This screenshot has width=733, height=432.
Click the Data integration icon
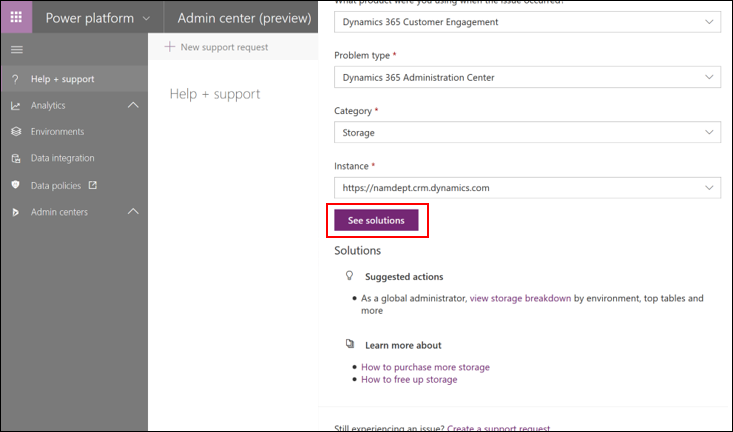click(x=16, y=158)
